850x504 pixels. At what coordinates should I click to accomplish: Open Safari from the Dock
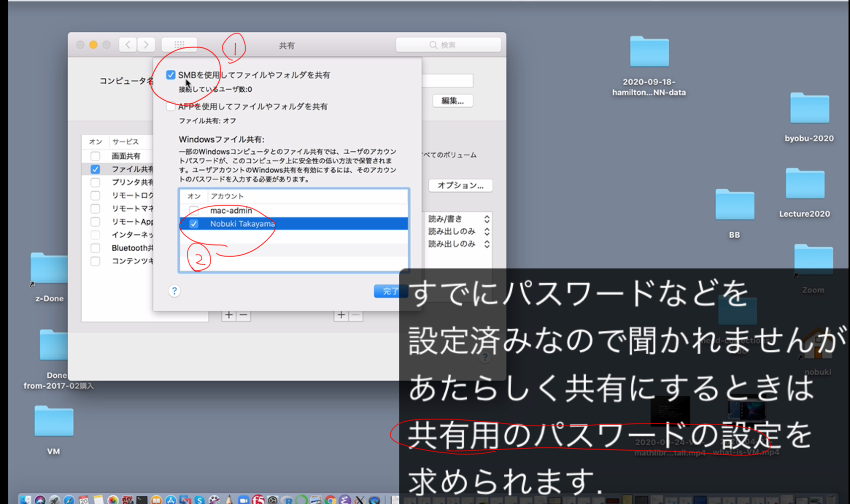(x=69, y=500)
